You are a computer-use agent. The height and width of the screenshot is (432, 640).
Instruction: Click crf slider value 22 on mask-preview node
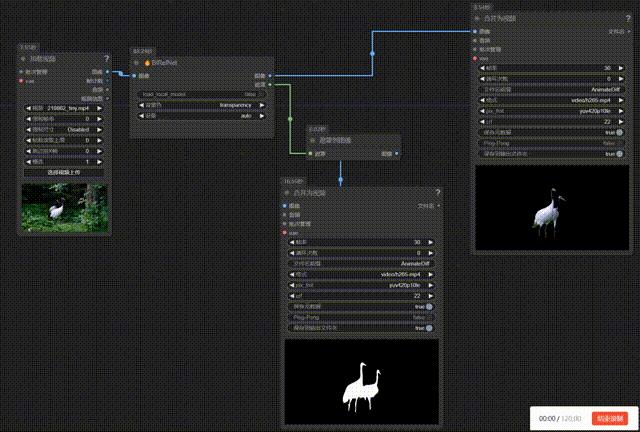click(417, 296)
